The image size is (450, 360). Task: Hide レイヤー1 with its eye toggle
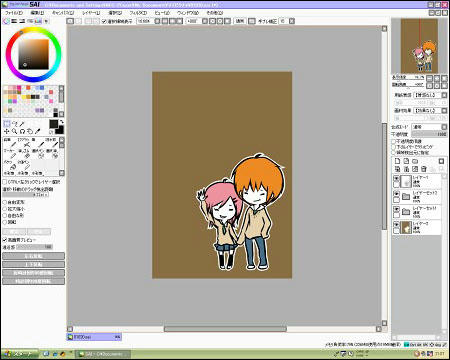pyautogui.click(x=396, y=178)
